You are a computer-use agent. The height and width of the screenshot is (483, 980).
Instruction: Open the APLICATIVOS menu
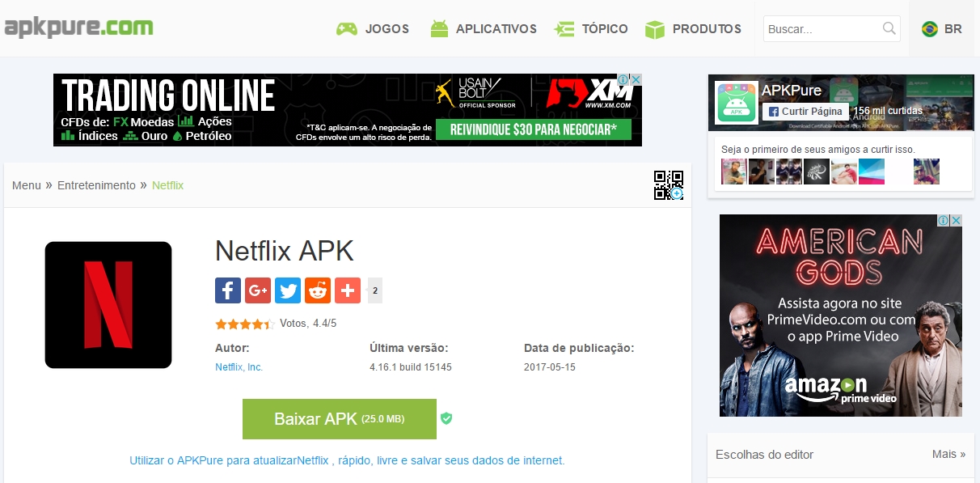483,29
